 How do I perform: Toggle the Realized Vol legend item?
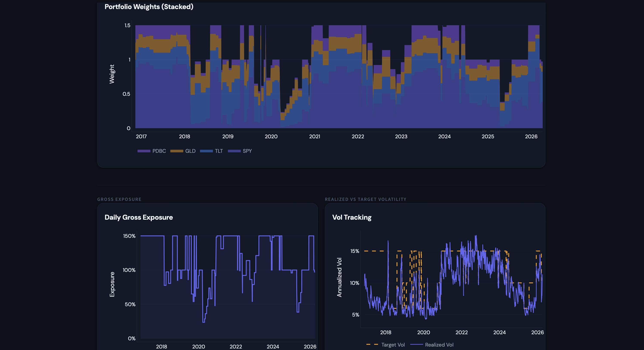point(439,345)
